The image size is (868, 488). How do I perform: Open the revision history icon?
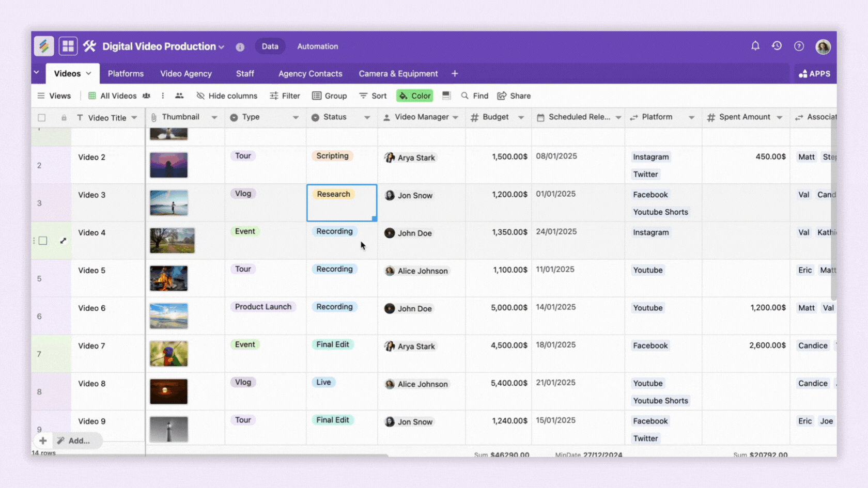click(x=777, y=46)
